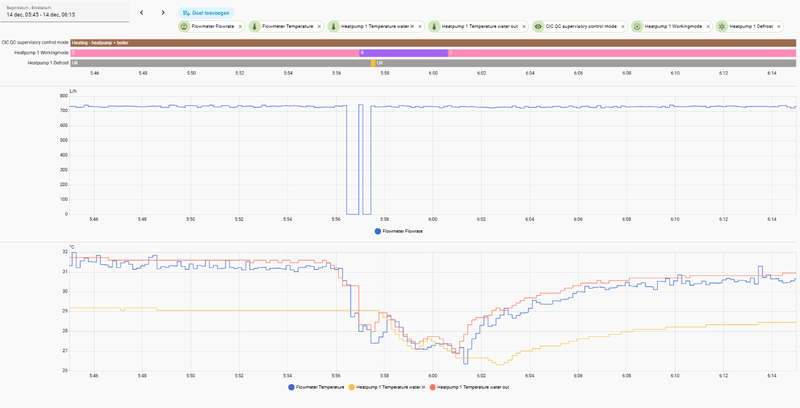Click the Heatpump 1 Workingmode row label

41,53
